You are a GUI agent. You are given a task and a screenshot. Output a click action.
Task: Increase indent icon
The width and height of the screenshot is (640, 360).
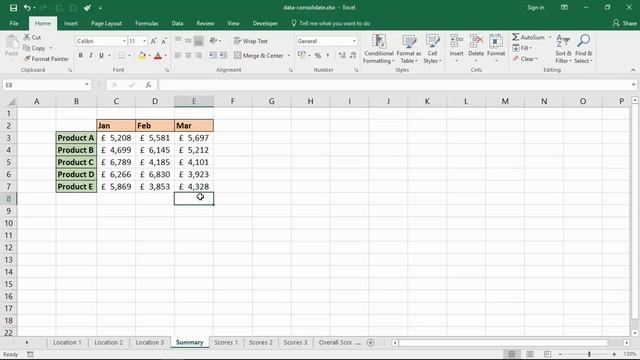click(223, 56)
